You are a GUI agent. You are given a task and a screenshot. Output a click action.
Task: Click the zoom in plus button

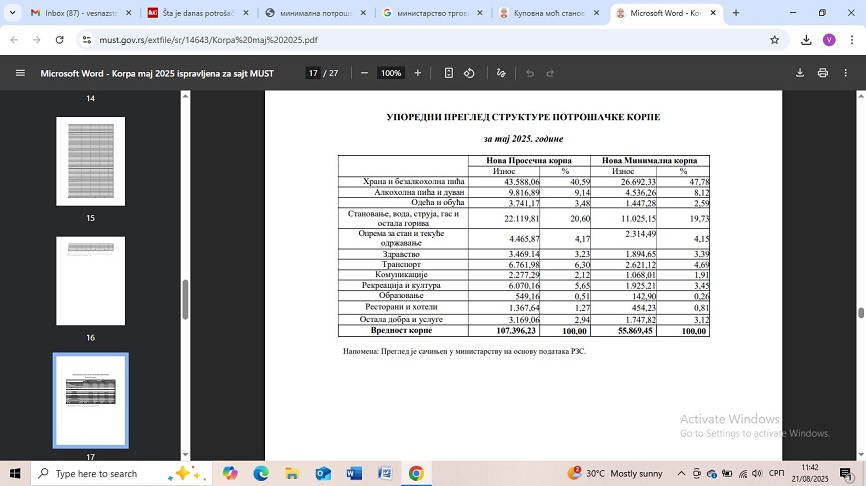tap(418, 73)
